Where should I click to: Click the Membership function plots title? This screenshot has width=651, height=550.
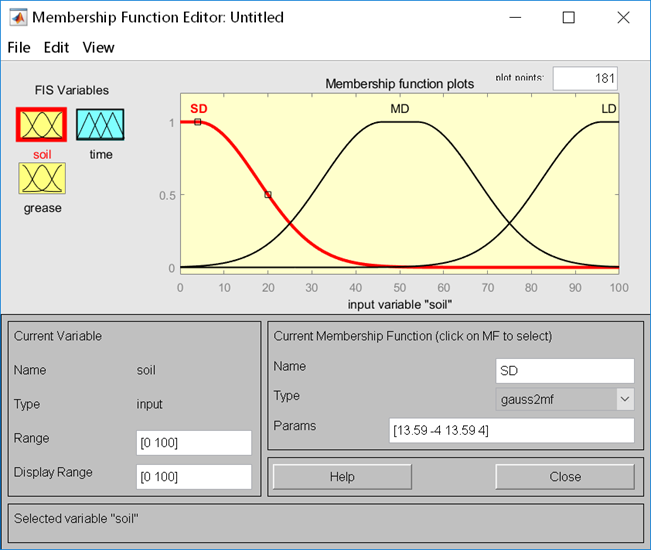coord(399,84)
